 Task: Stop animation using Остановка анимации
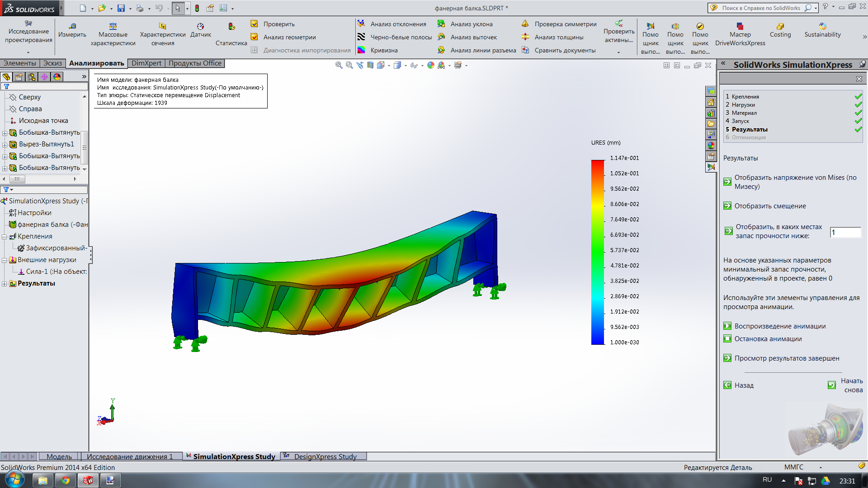727,339
